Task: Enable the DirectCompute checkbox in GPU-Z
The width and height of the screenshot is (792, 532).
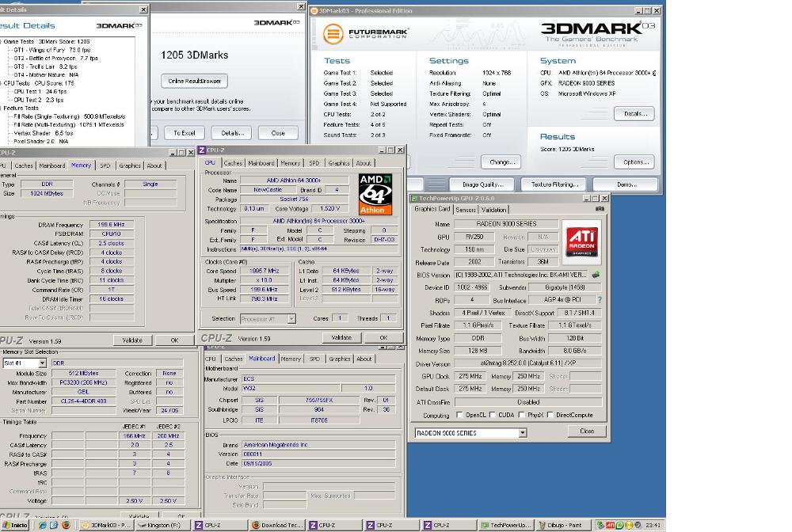Action: pyautogui.click(x=550, y=415)
